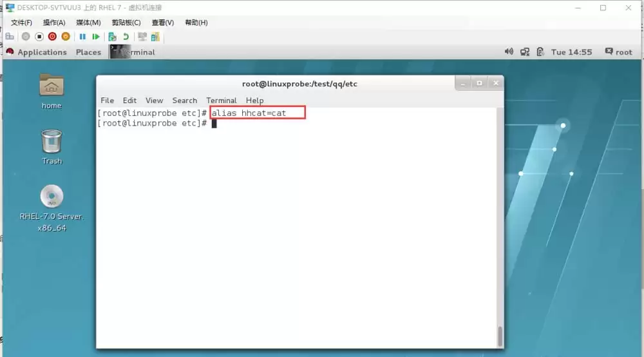Viewport: 644px width, 357px height.
Task: Click the terminal title bar root@linuxprobe:/test/qq/etc
Action: click(x=299, y=84)
